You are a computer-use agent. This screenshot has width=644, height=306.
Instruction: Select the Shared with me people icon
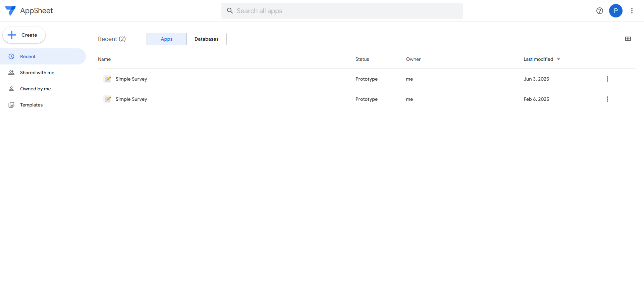11,73
